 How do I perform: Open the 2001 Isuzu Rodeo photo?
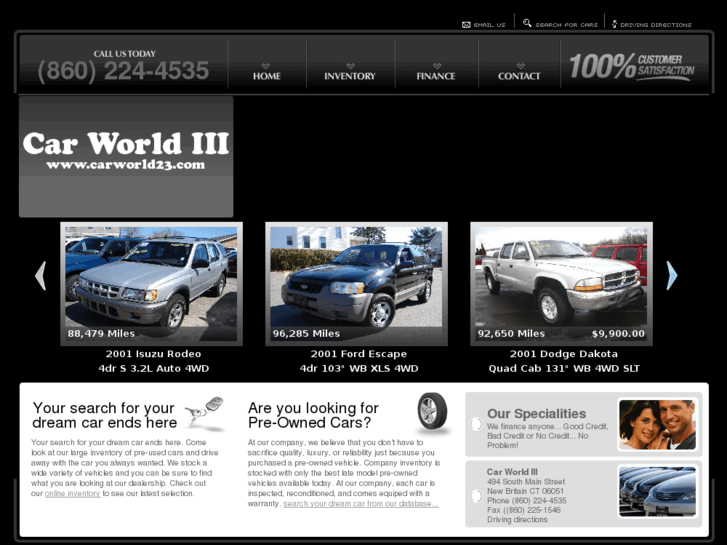[x=151, y=283]
